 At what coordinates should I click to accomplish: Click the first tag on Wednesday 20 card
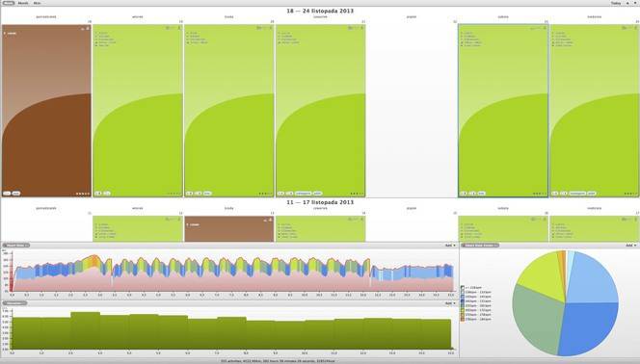pyautogui.click(x=189, y=194)
